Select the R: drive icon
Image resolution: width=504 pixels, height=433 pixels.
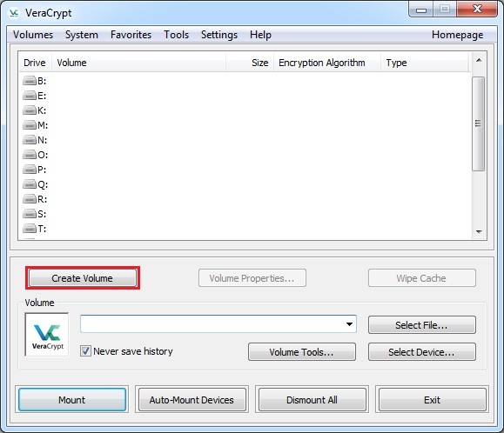30,199
